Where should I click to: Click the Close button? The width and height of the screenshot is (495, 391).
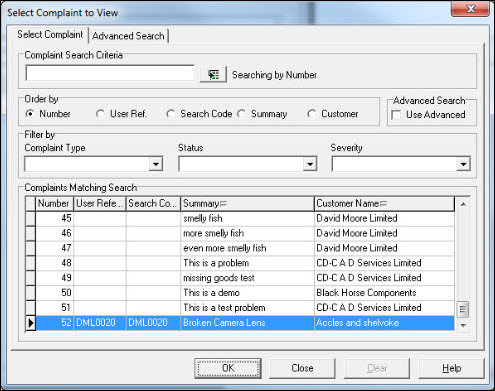coord(302,368)
